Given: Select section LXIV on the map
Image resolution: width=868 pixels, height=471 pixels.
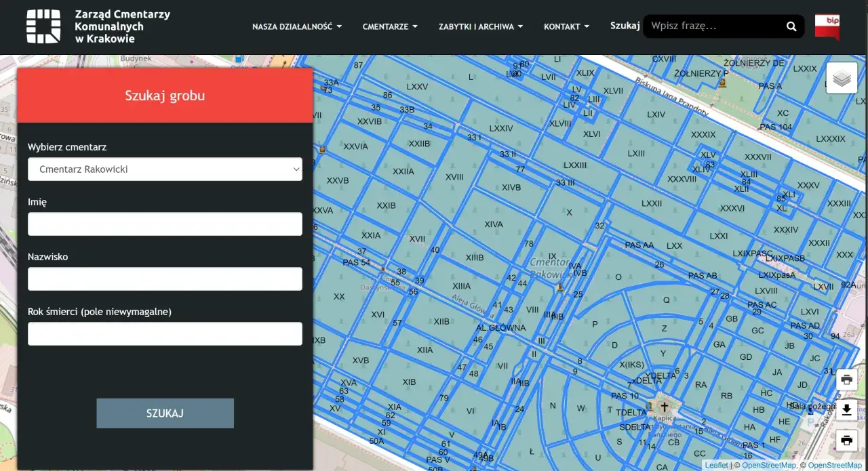Looking at the screenshot, I should pyautogui.click(x=656, y=115).
